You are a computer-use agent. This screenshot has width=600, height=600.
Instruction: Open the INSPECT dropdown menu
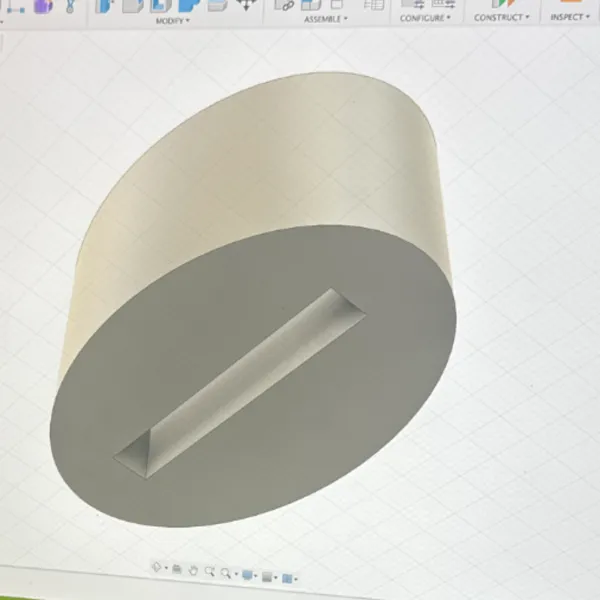(x=570, y=17)
